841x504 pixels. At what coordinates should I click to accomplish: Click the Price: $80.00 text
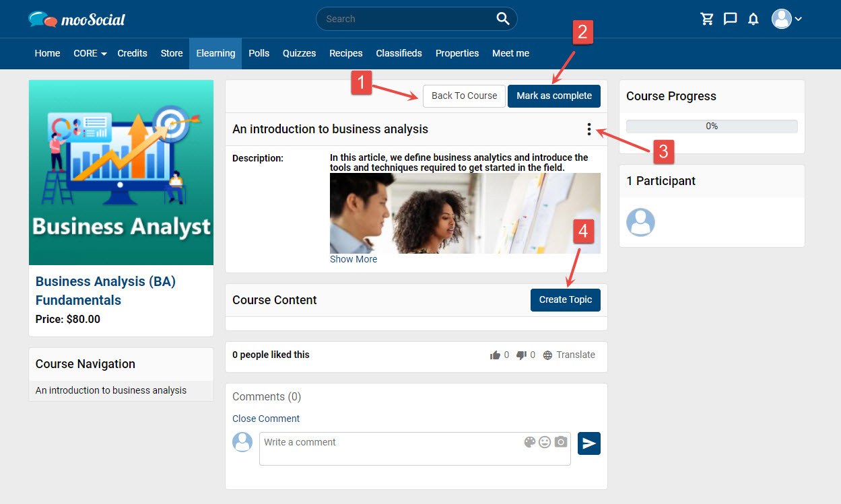pyautogui.click(x=68, y=319)
